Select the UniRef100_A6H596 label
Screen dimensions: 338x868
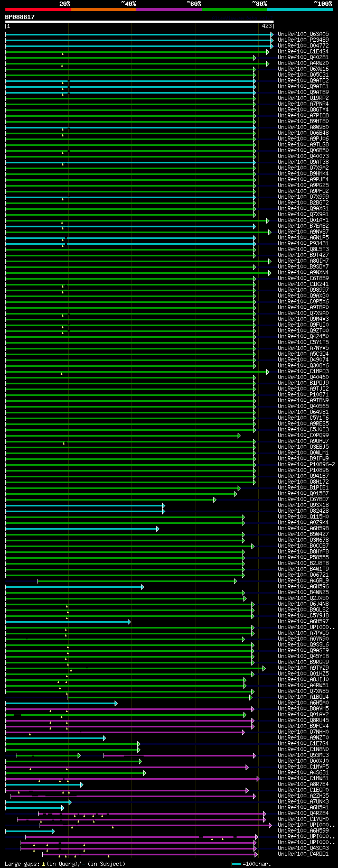303,587
